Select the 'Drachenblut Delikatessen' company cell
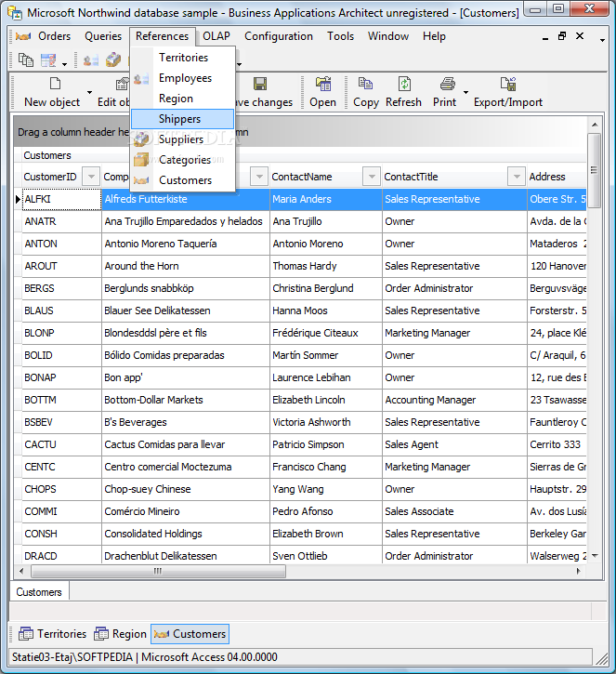This screenshot has height=674, width=616. click(186, 556)
